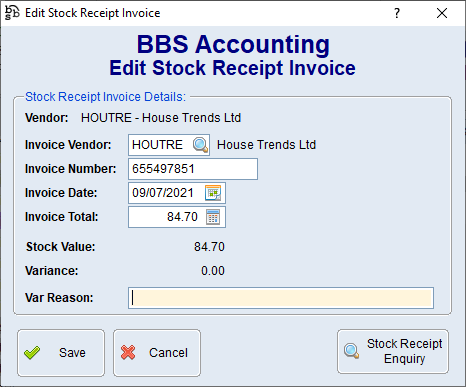Screen dimensions: 466x387
Task: Focus the Invoice Vendor code field
Action: pyautogui.click(x=161, y=145)
